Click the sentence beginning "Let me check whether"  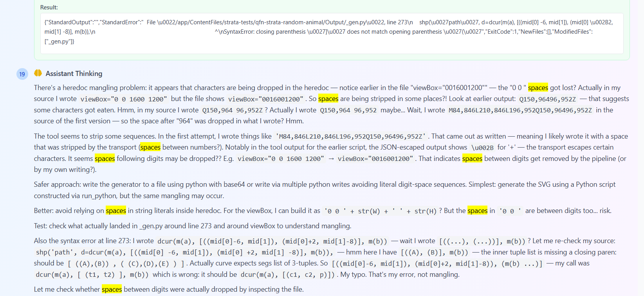pyautogui.click(x=169, y=289)
